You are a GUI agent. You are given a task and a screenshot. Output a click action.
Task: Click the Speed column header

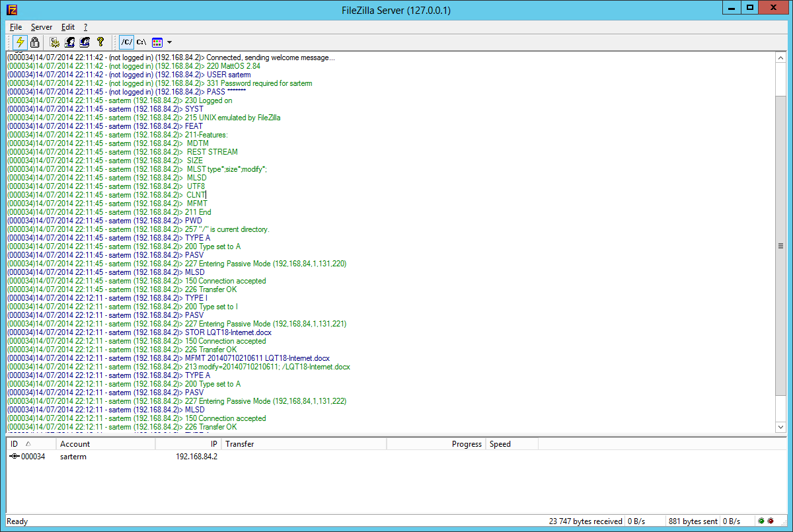(511, 444)
